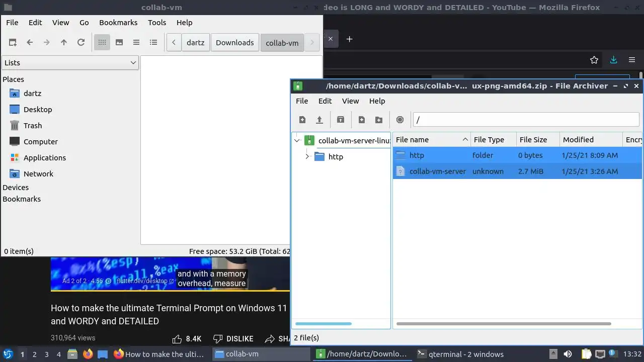The height and width of the screenshot is (362, 644).
Task: Click the Devices section header
Action: [x=16, y=188]
